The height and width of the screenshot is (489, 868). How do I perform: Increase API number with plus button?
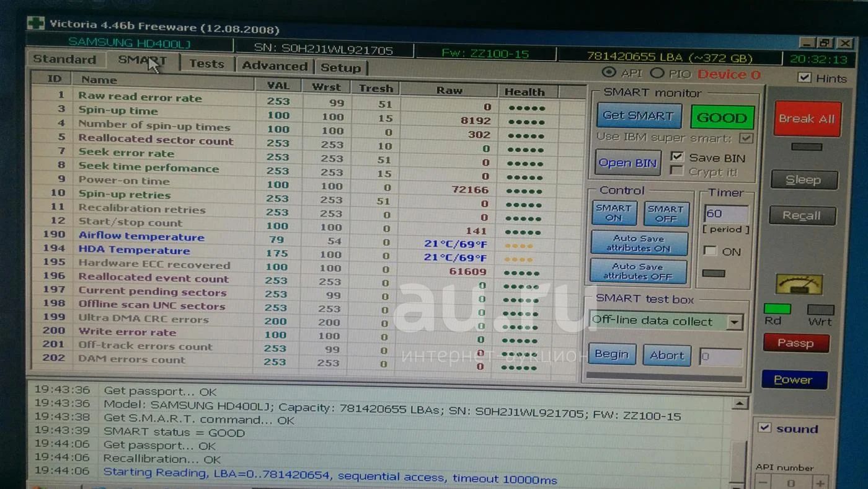(x=820, y=482)
